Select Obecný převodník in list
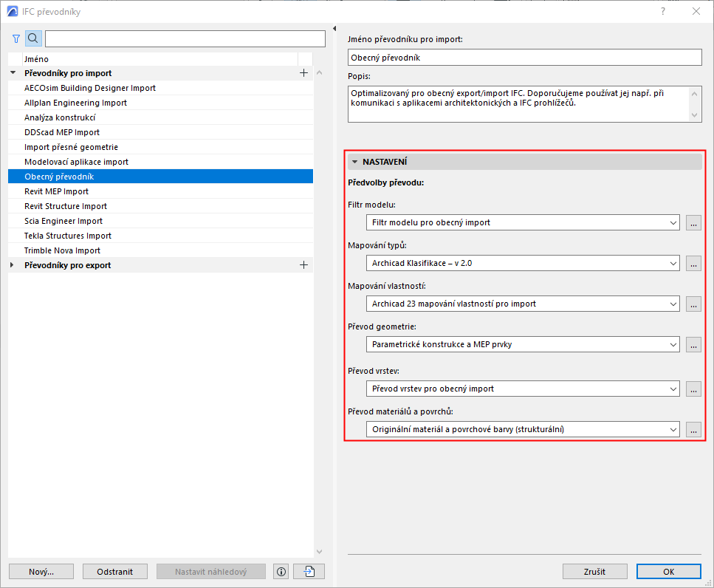This screenshot has height=588, width=714. tap(160, 177)
